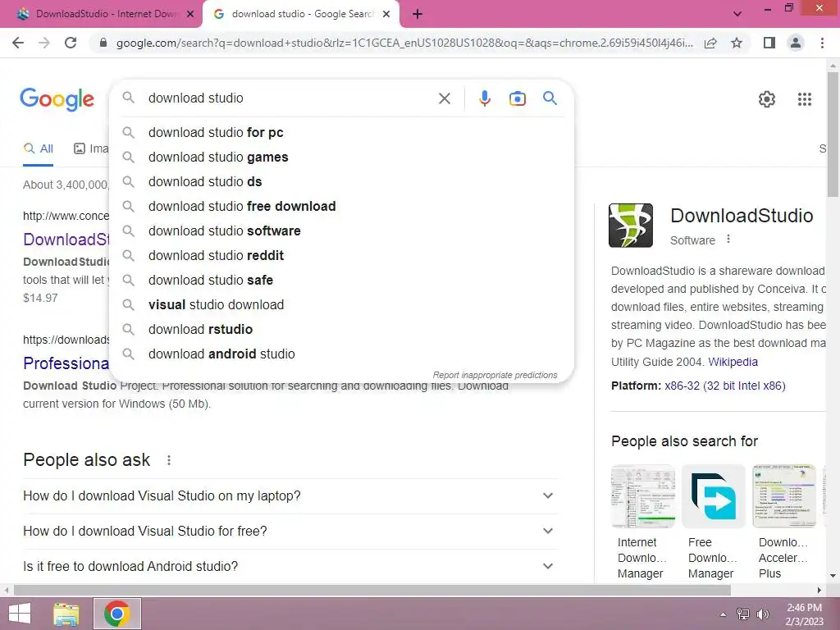Select suggestion download rstudio
Image resolution: width=840 pixels, height=630 pixels.
(x=341, y=330)
